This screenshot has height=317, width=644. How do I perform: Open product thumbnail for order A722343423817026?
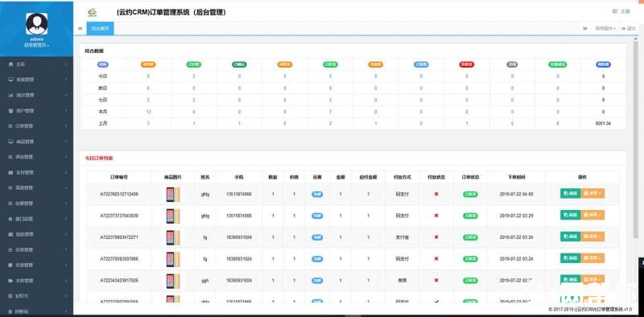173,281
